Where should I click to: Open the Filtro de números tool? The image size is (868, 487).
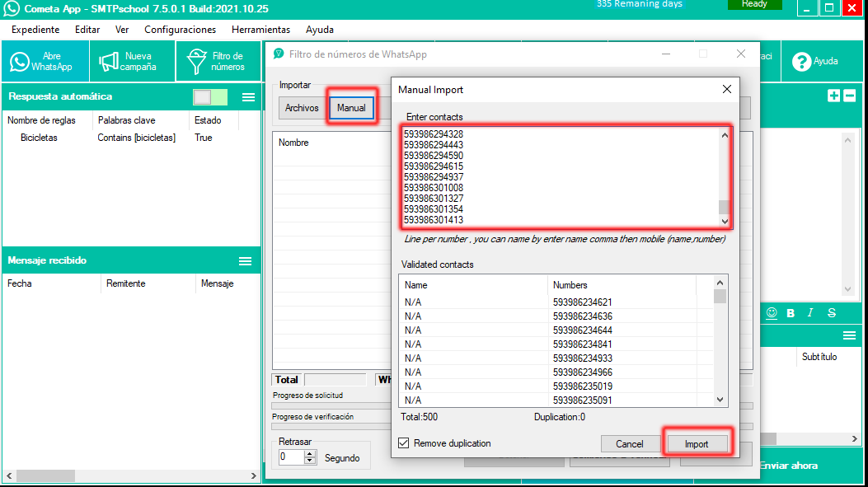218,61
